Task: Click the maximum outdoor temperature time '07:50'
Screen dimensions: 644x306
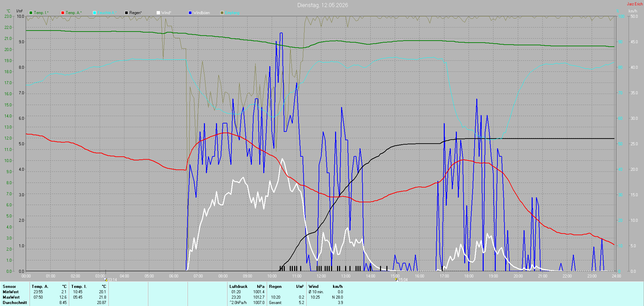Action: 38,297
